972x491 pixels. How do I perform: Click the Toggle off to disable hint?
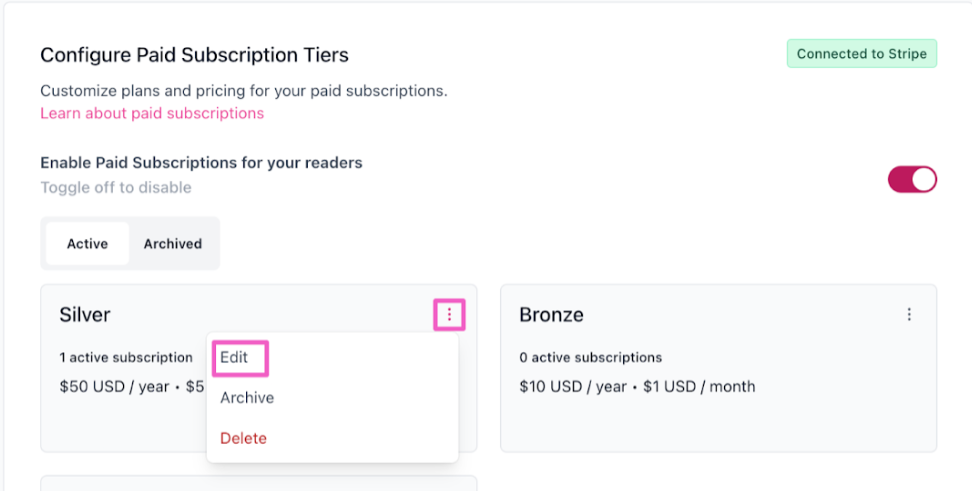pos(115,187)
